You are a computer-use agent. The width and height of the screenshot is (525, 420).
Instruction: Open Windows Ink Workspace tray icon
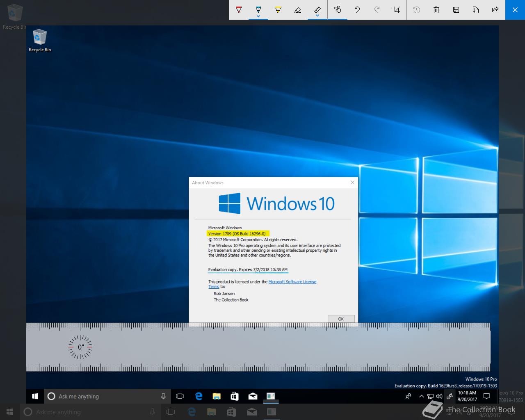(450, 396)
